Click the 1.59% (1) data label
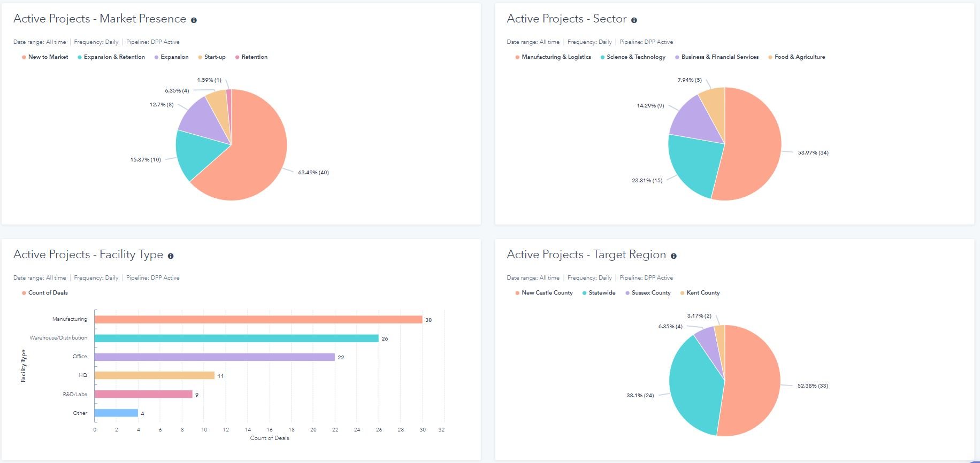Image resolution: width=980 pixels, height=463 pixels. click(x=209, y=80)
